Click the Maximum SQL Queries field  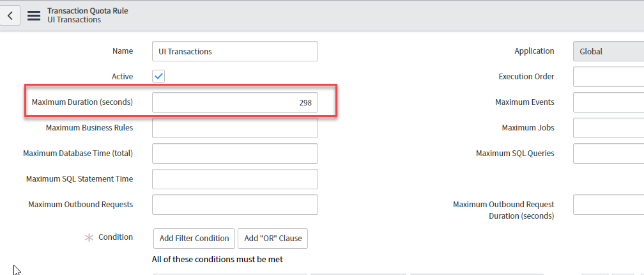(x=608, y=153)
